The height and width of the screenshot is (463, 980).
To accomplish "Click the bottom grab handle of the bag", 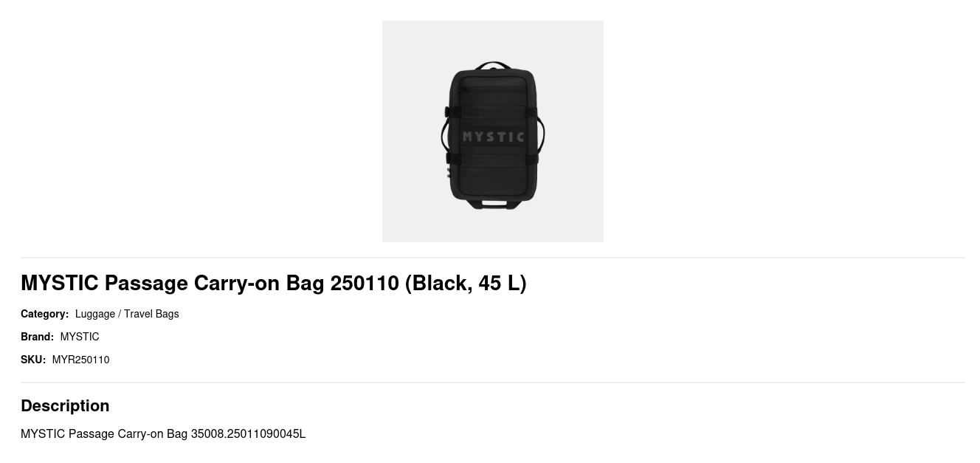I will click(494, 203).
